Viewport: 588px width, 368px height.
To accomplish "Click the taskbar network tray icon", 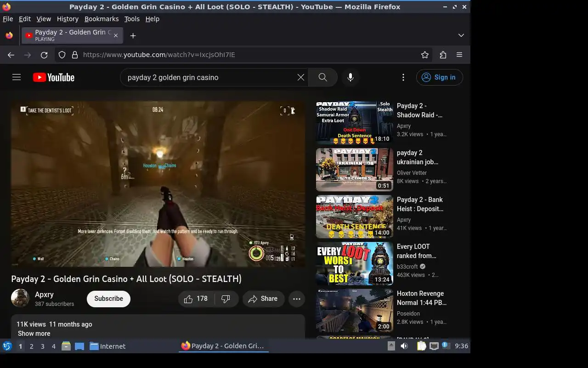I will coord(434,346).
